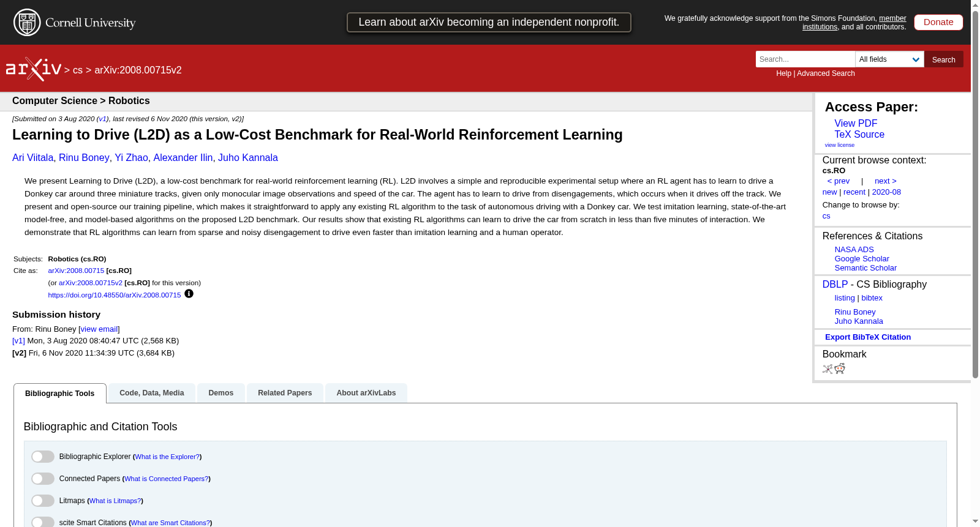This screenshot has height=527, width=980.
Task: Click What is Litmaps? link
Action: 115,501
